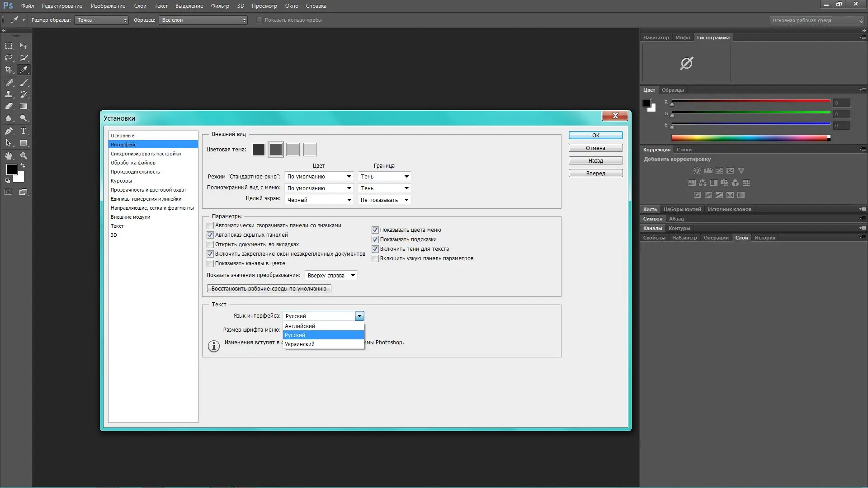Open the 'Фильтр' menu
The width and height of the screenshot is (868, 488).
220,6
